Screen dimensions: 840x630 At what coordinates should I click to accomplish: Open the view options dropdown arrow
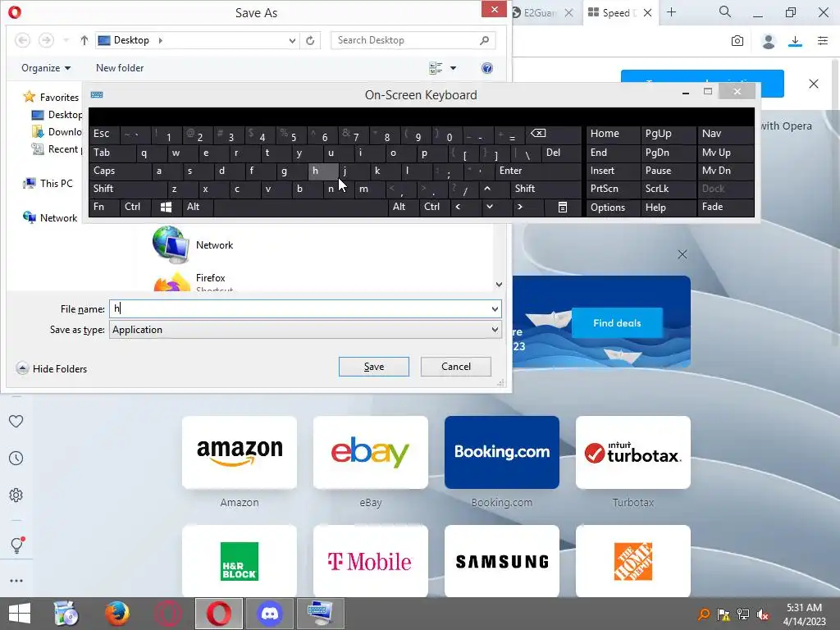pyautogui.click(x=453, y=68)
